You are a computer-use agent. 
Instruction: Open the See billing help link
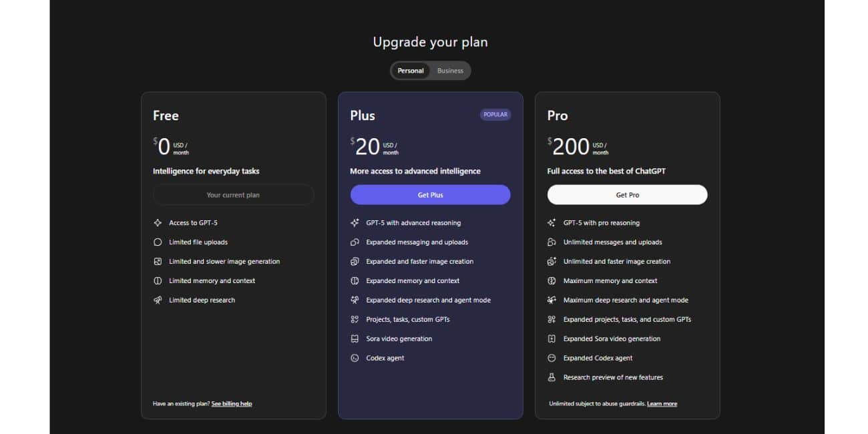[x=232, y=404]
